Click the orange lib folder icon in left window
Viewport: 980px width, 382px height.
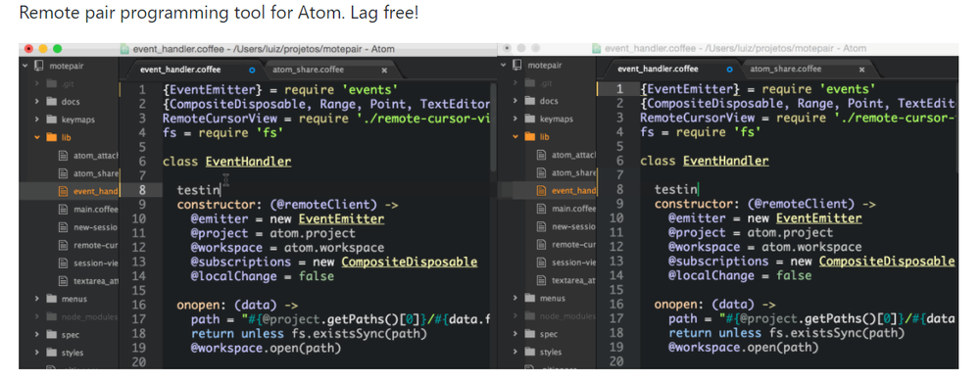coord(51,137)
